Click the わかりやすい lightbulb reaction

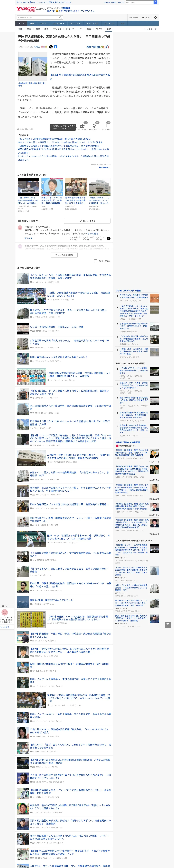click(x=94, y=126)
